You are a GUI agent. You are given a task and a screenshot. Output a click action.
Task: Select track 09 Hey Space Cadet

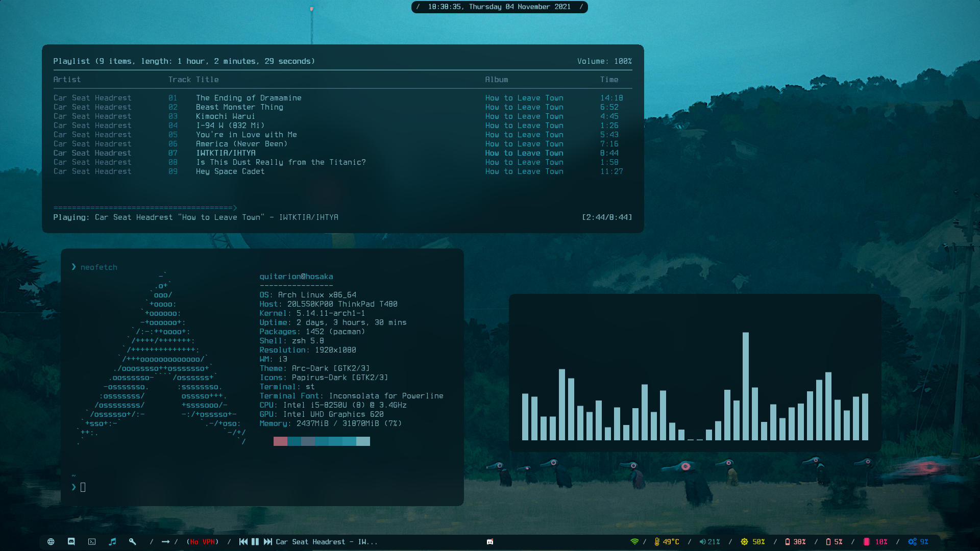click(x=342, y=171)
